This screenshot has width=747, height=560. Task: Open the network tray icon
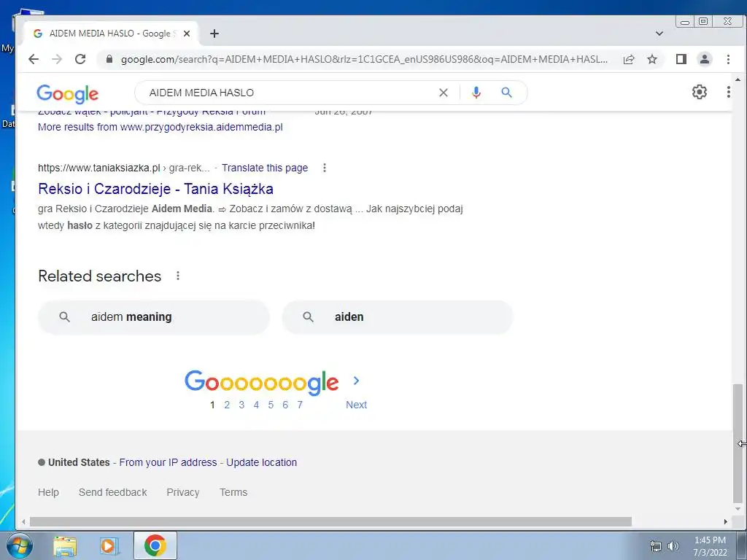click(656, 546)
